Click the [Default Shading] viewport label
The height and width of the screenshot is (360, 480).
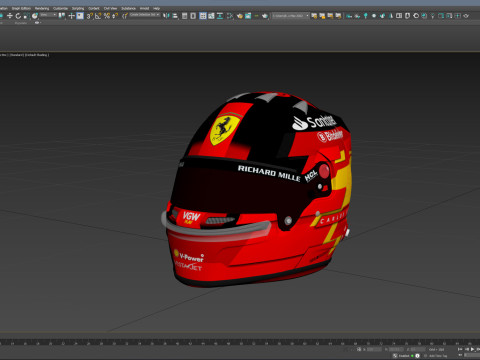37,55
